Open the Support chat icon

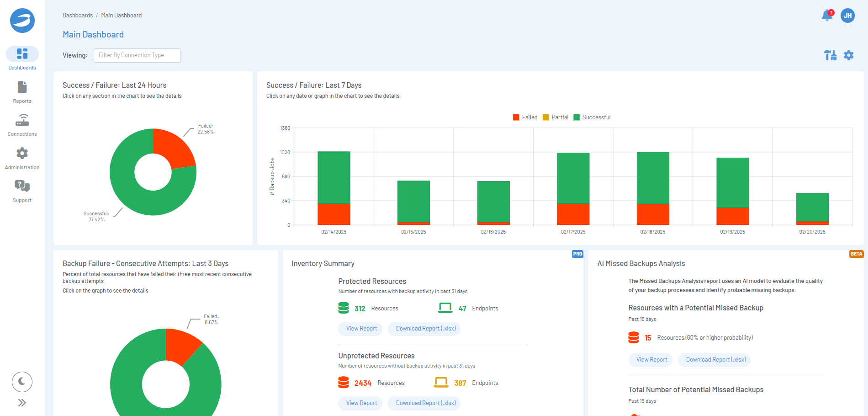22,186
